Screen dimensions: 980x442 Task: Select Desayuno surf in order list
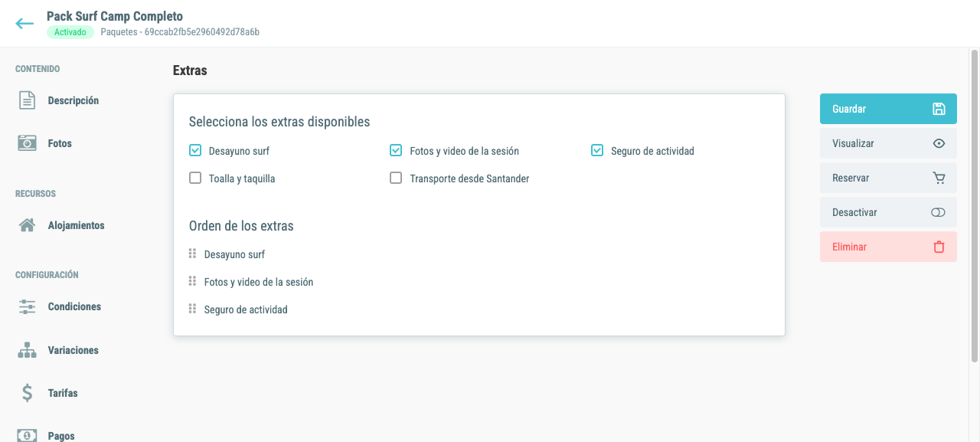point(234,254)
